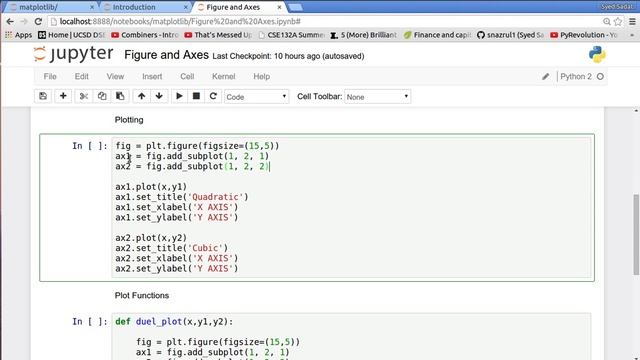The image size is (640, 360).
Task: Click the Python logo icon
Action: point(597,54)
